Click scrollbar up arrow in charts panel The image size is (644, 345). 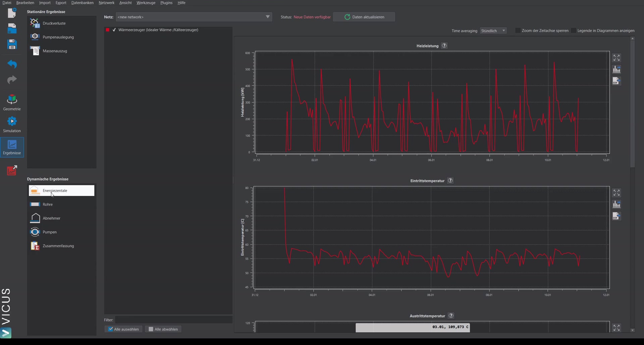(632, 39)
